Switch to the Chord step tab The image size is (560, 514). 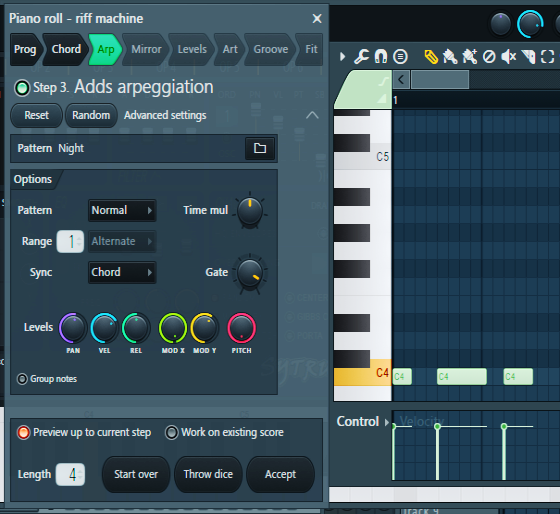[66, 49]
